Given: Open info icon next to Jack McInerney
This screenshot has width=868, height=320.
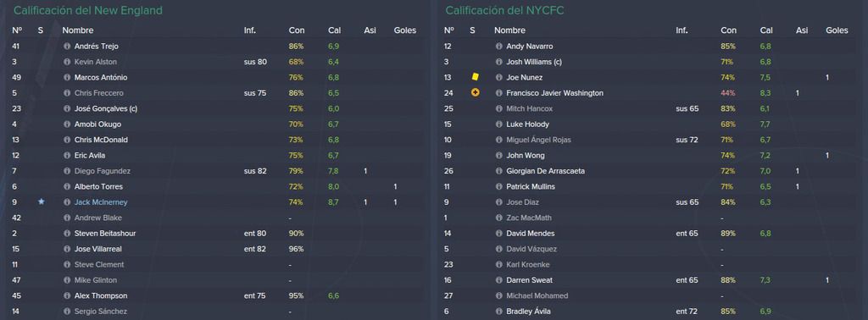Looking at the screenshot, I should (x=67, y=202).
